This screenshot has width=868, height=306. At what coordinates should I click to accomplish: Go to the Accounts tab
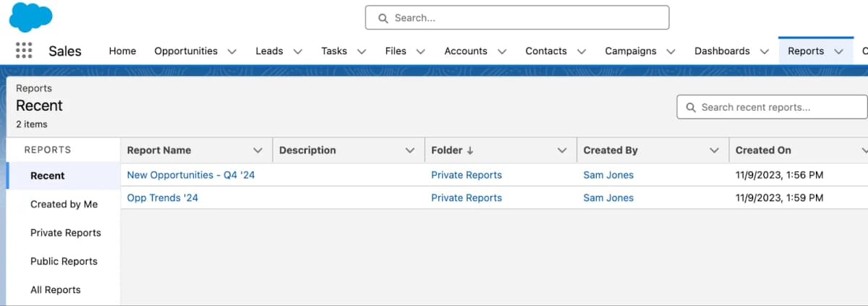click(x=466, y=51)
